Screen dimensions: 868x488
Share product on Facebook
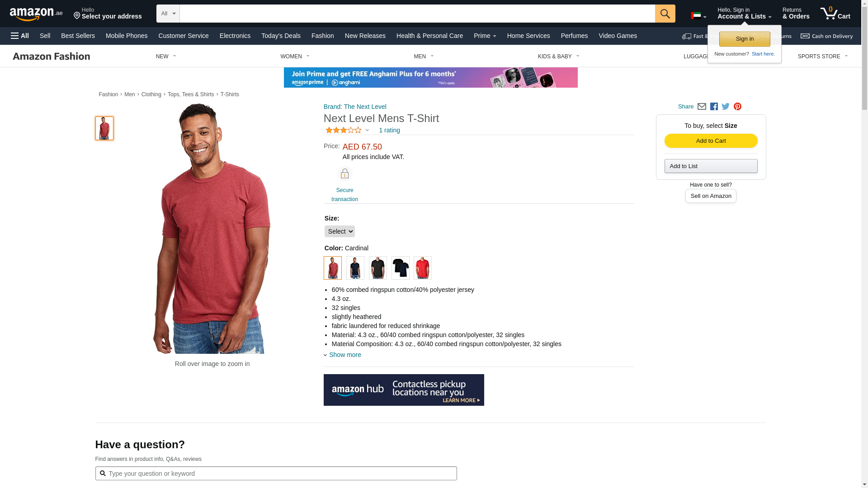pyautogui.click(x=714, y=107)
